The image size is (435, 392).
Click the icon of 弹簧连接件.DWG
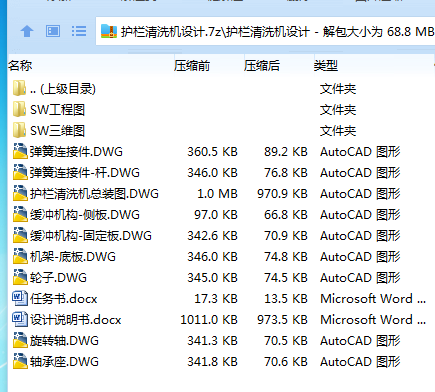(20, 151)
